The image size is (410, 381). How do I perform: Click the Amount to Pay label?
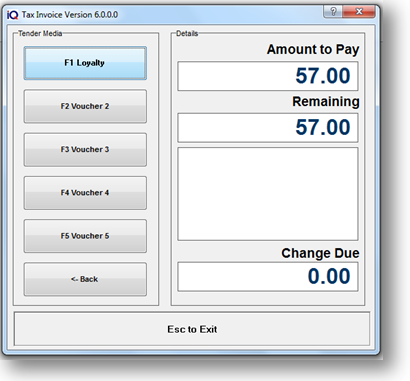tap(313, 50)
